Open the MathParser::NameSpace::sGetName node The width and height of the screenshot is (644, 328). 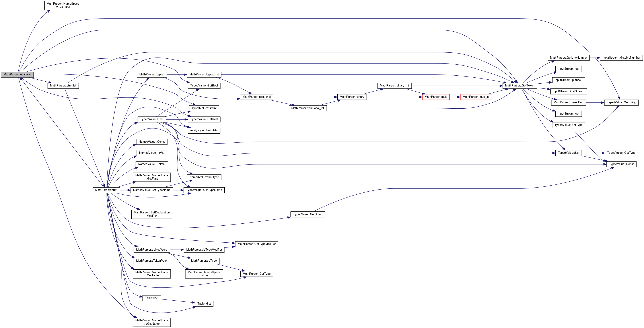pyautogui.click(x=152, y=322)
